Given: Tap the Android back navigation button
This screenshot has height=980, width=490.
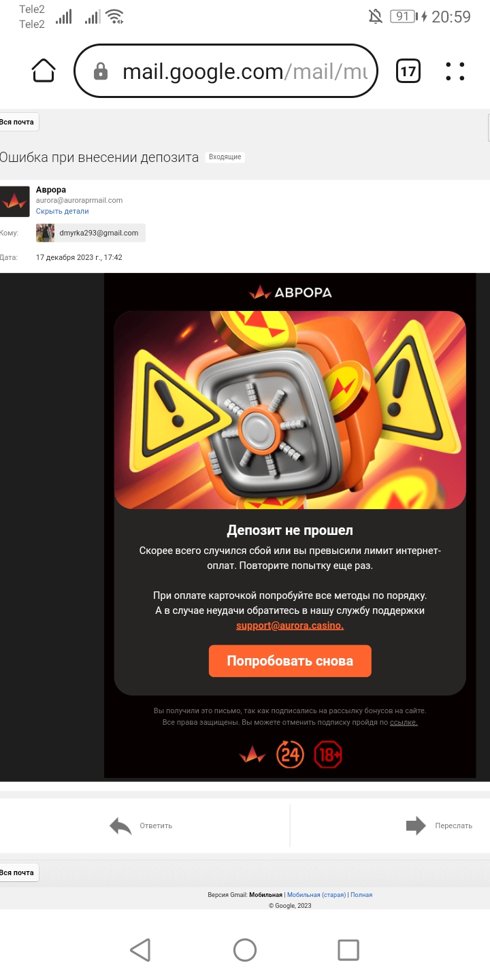Looking at the screenshot, I should [x=140, y=949].
